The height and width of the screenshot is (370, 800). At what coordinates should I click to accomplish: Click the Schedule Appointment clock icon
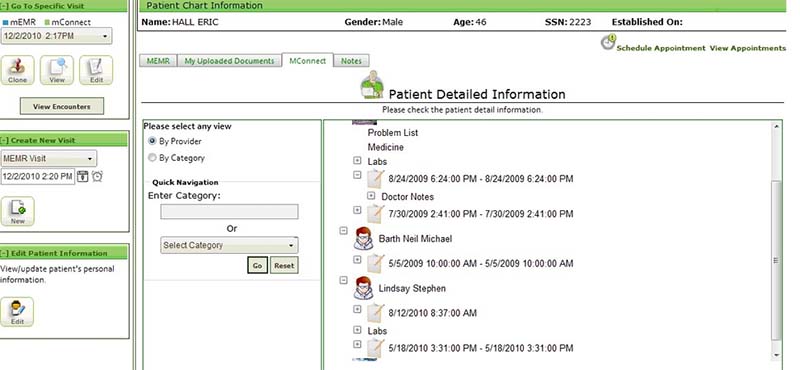pos(608,42)
